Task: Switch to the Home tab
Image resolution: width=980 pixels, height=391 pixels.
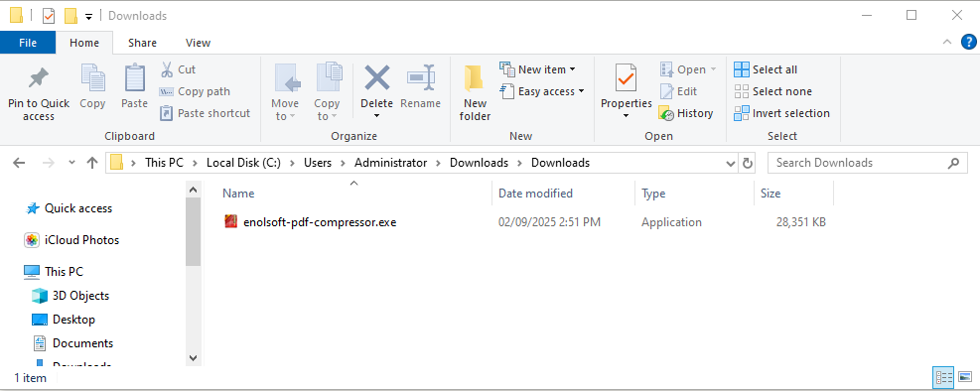Action: pos(84,43)
